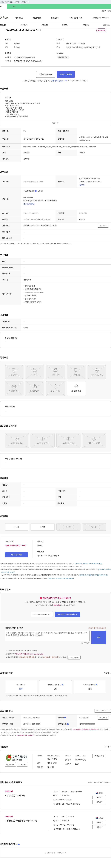Click the 자녀 학자금 지원 icon
Image resolution: width=111 pixels, height=868 pixels.
pos(97,372)
